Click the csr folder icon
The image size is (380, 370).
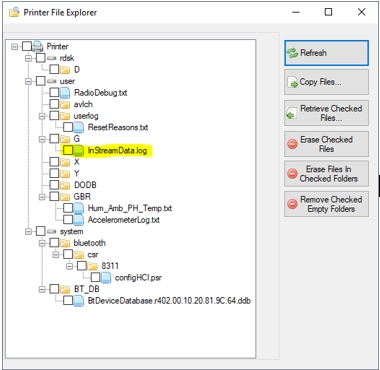pyautogui.click(x=78, y=255)
